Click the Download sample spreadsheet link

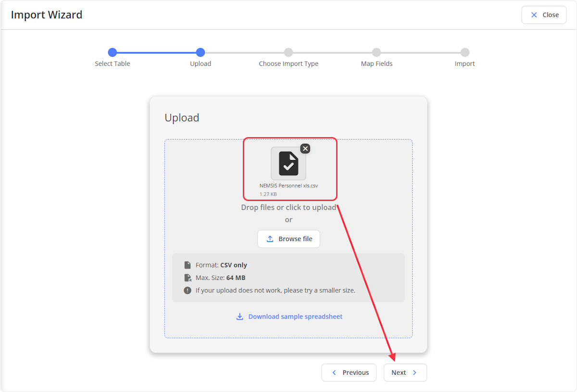(x=289, y=316)
